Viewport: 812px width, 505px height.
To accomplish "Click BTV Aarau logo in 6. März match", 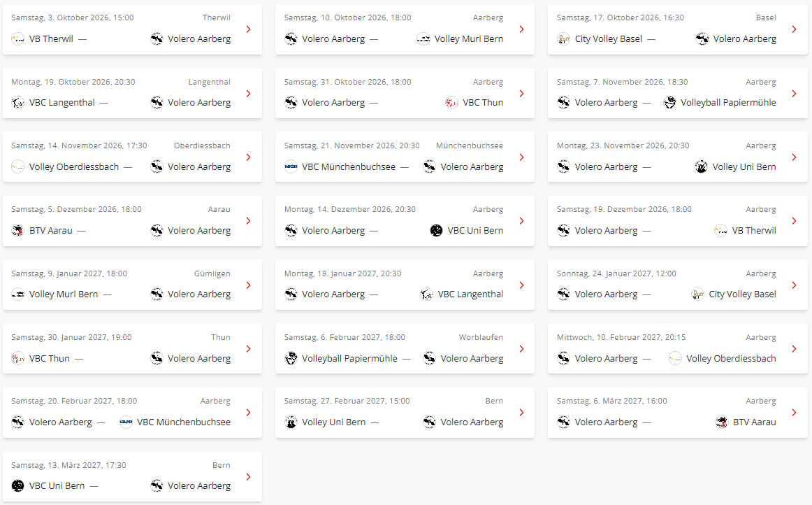I will point(722,422).
